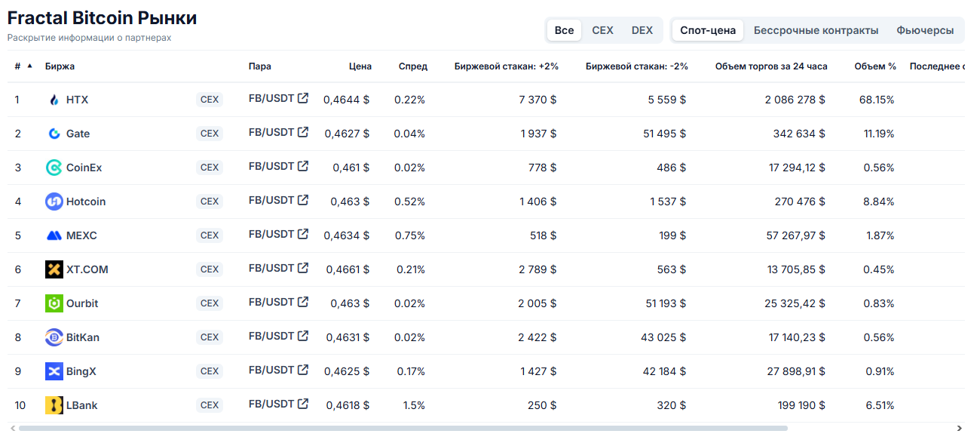Open external link icon in BitKan row

[303, 336]
